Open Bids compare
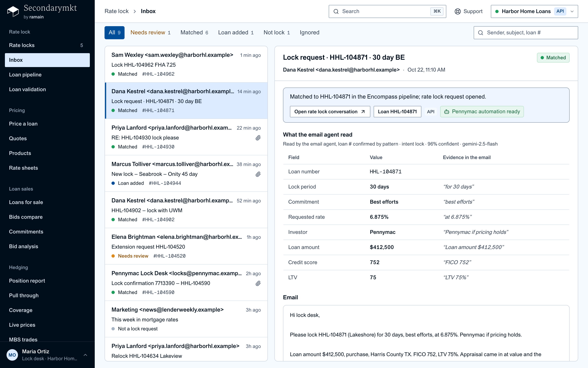The image size is (588, 368). pyautogui.click(x=47, y=217)
